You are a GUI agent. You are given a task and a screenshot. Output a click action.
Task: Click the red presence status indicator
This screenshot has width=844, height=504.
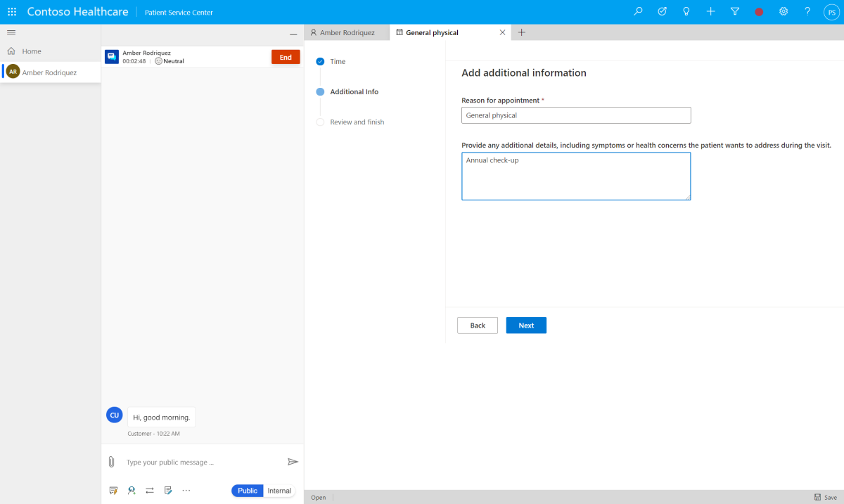point(759,12)
